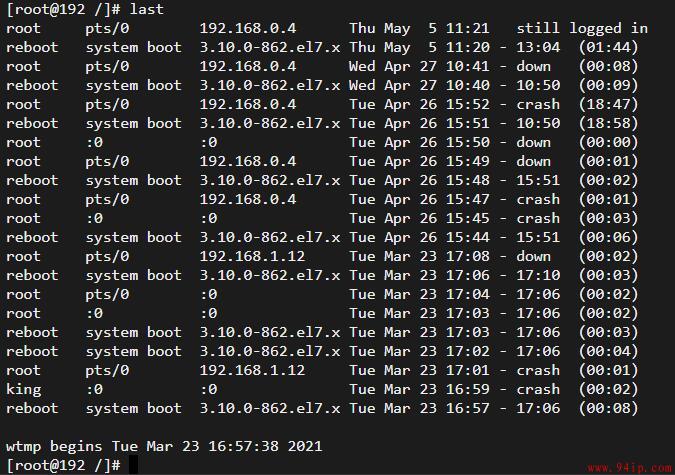Click the (18:58) duration value

pyautogui.click(x=608, y=124)
